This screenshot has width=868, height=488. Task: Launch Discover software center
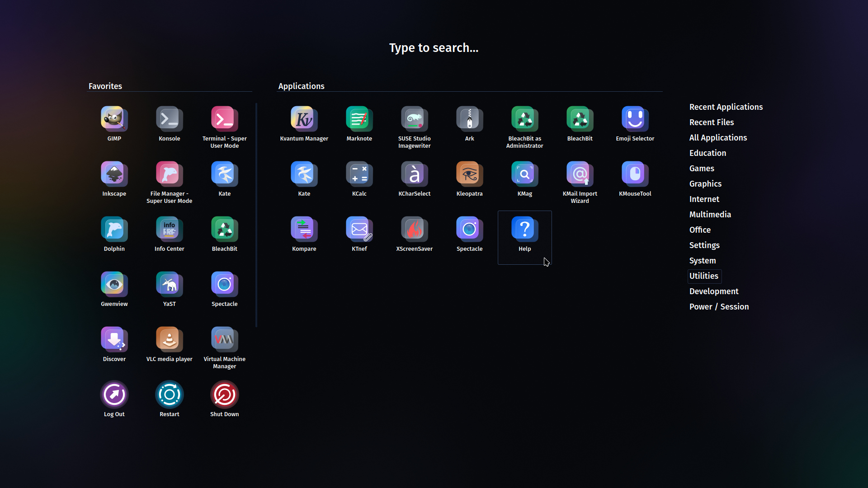click(114, 345)
